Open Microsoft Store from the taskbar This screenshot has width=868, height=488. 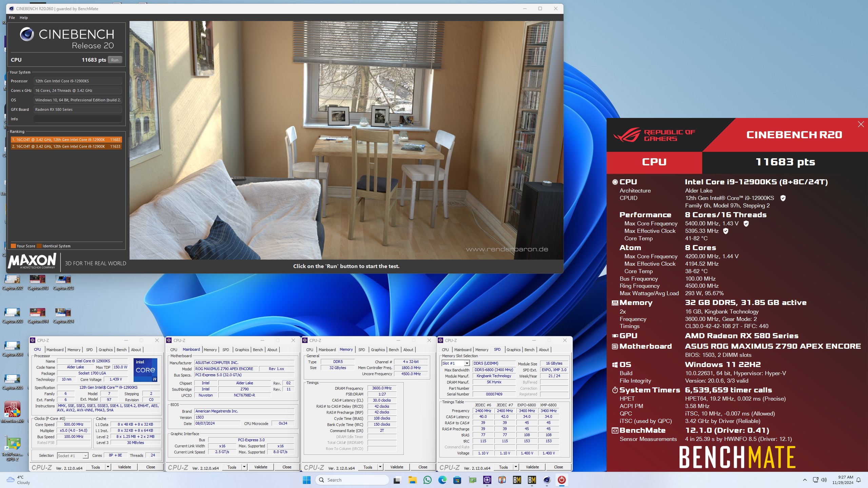[457, 480]
